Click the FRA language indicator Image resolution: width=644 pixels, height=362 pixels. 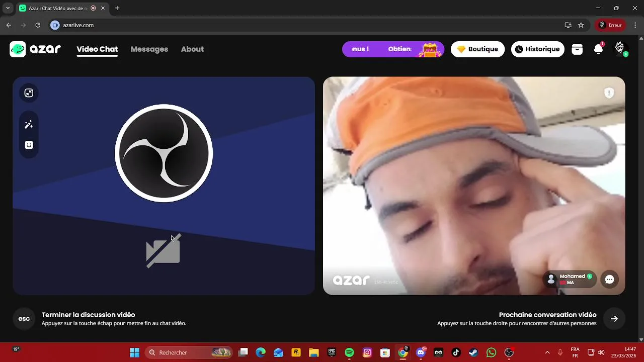tap(575, 352)
